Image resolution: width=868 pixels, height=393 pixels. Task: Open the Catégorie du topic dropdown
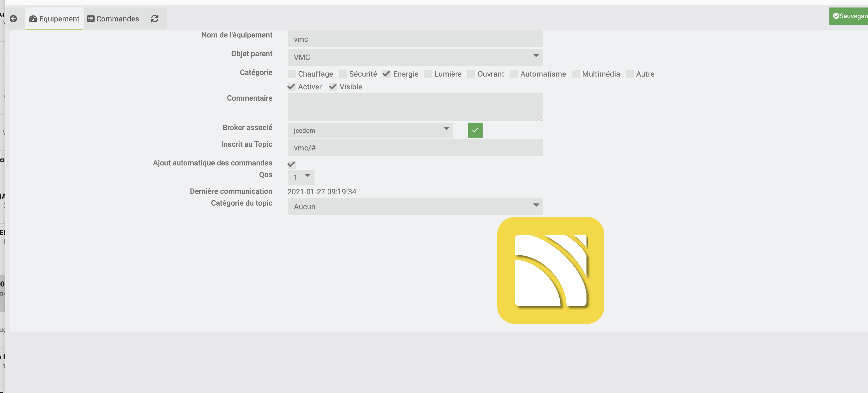[x=415, y=206]
